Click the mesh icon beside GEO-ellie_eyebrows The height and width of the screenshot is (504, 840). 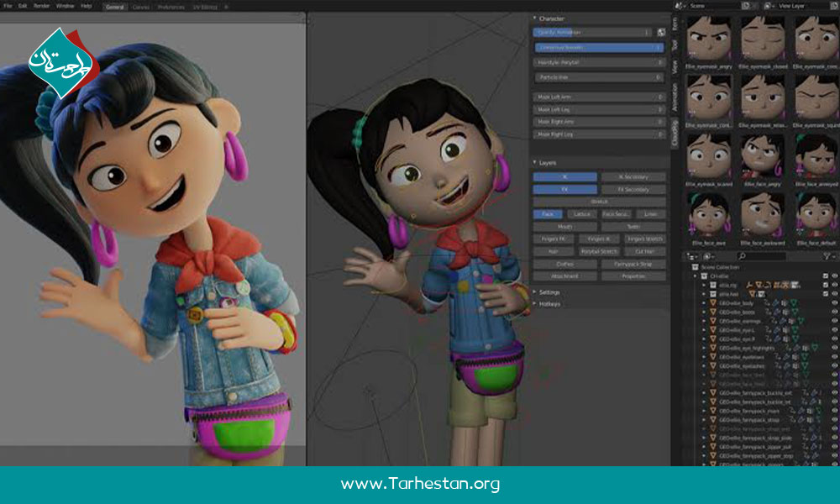coord(713,357)
